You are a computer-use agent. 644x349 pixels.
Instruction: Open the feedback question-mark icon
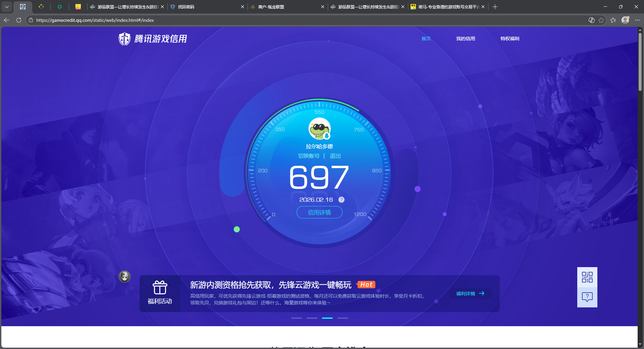tap(587, 297)
